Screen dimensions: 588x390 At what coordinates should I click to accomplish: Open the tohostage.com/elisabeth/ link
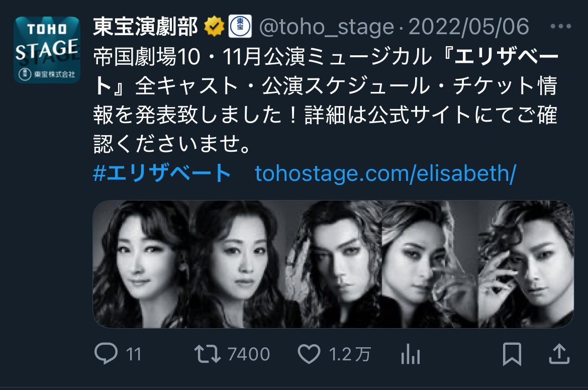click(x=385, y=173)
